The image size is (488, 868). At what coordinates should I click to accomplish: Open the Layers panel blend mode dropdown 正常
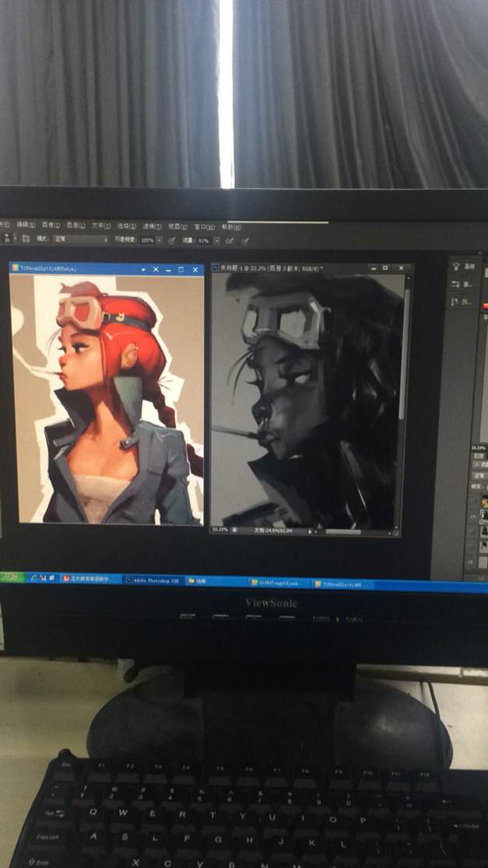point(479,476)
